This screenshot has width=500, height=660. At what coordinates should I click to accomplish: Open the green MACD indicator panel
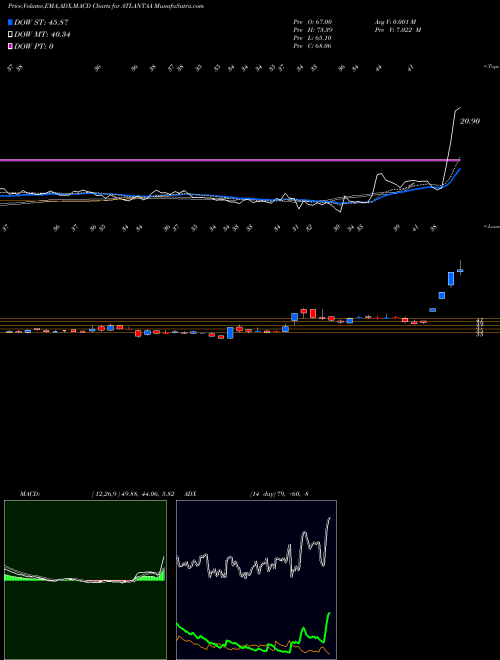(85, 580)
